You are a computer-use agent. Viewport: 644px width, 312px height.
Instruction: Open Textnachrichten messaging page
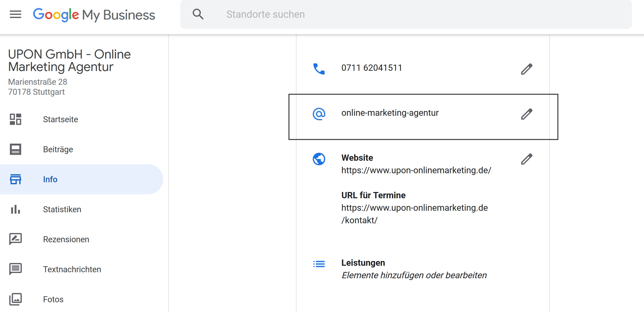point(72,269)
